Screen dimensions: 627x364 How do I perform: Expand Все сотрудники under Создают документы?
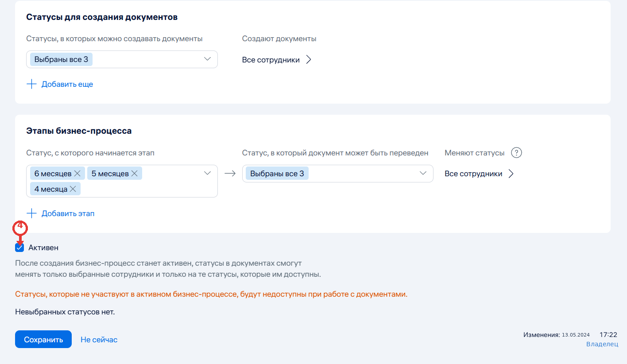[x=277, y=60]
